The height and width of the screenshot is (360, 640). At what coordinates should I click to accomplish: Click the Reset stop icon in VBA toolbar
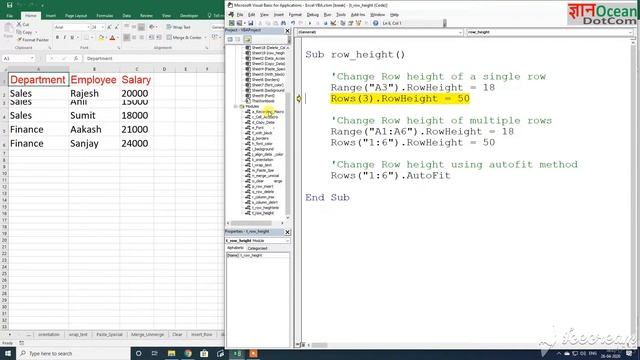(325, 23)
